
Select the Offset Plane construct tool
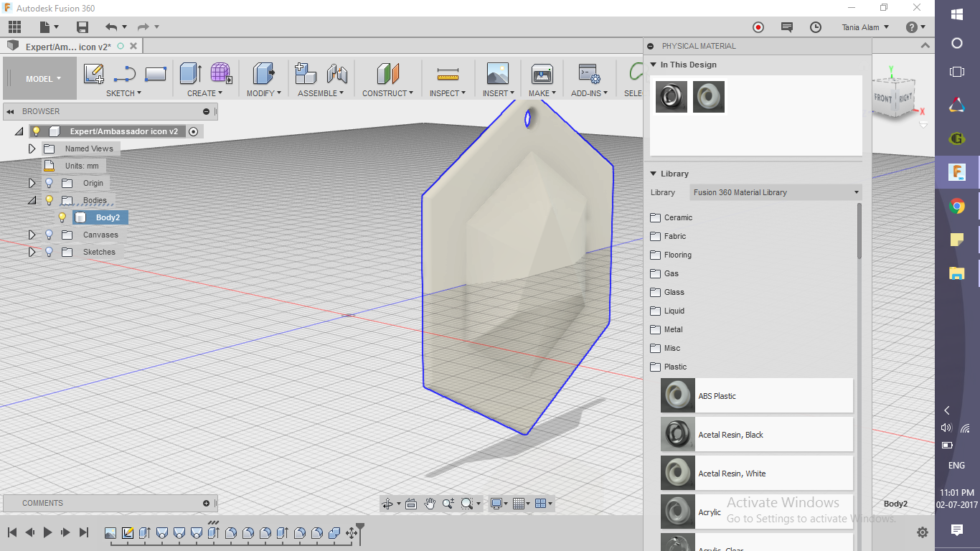click(387, 74)
